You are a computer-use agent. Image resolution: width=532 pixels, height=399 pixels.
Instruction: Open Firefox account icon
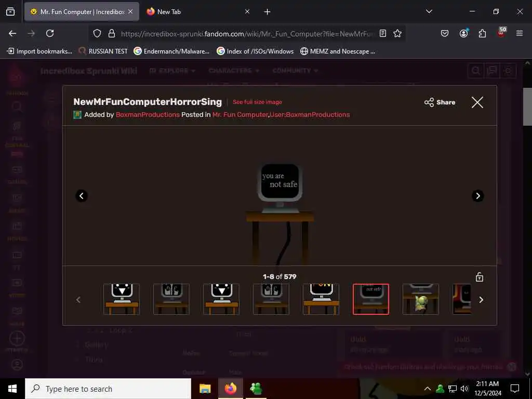tap(463, 33)
